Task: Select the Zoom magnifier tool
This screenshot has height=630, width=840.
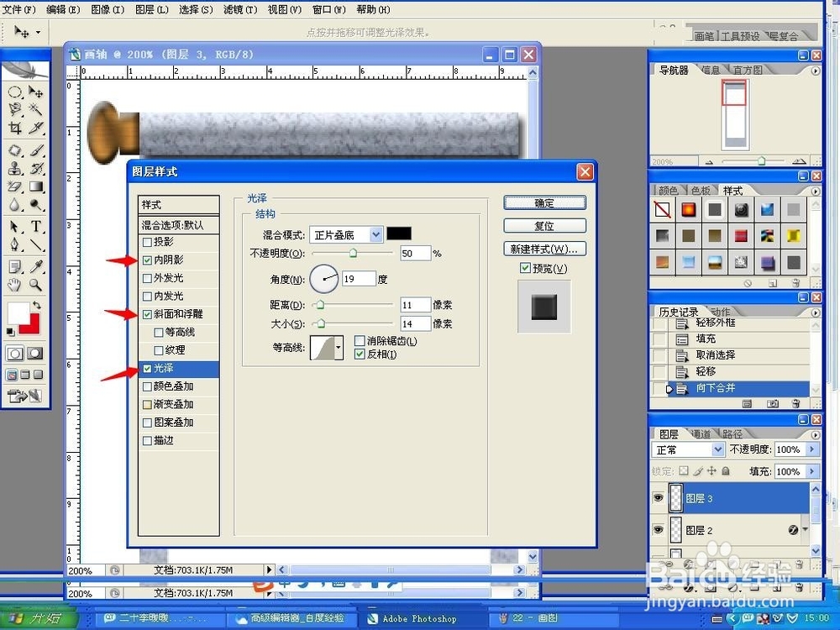Action: pyautogui.click(x=35, y=285)
